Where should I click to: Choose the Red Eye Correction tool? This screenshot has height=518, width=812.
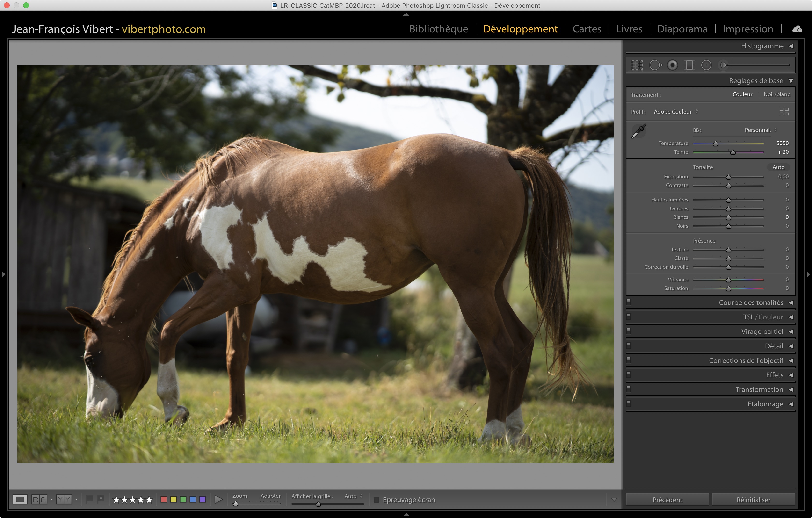click(672, 65)
